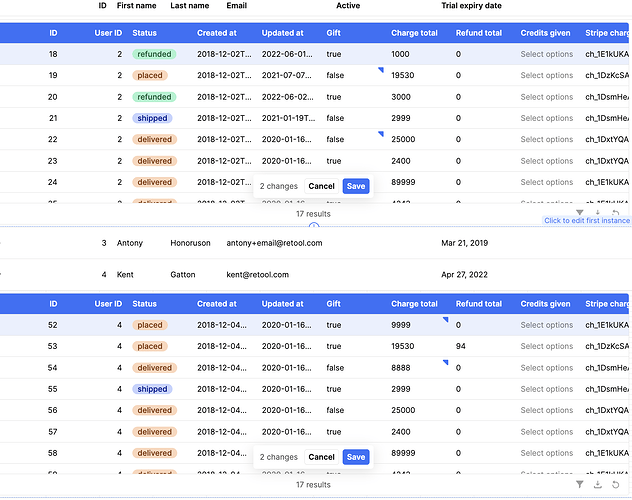
Task: Open Select options dropdown for order 18
Action: pyautogui.click(x=546, y=54)
